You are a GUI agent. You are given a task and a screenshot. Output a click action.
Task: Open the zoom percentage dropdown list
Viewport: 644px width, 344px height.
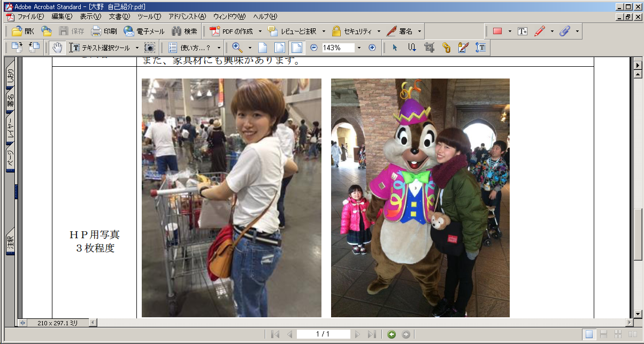click(358, 48)
